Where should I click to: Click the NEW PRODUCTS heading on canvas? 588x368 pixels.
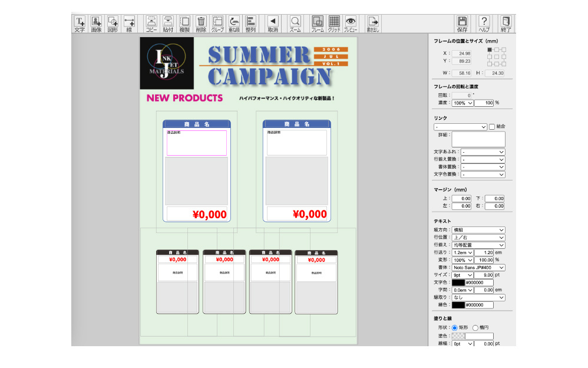tap(184, 98)
